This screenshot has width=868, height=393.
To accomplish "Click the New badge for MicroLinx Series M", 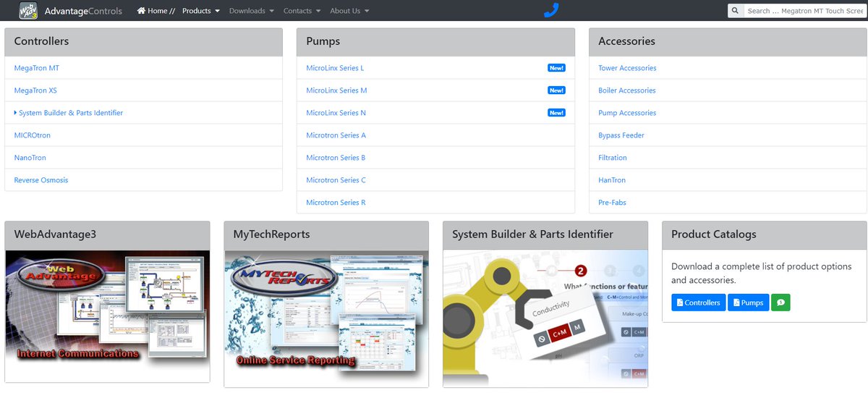I will pyautogui.click(x=556, y=90).
